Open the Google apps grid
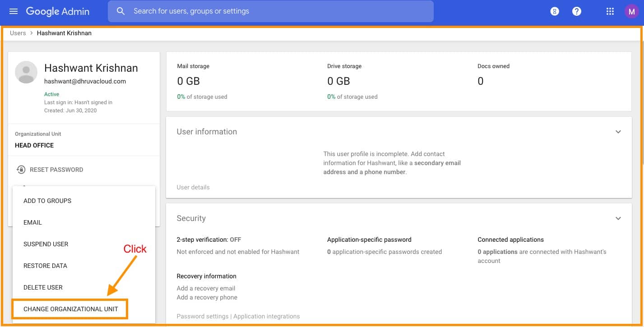This screenshot has height=327, width=644. pos(610,12)
